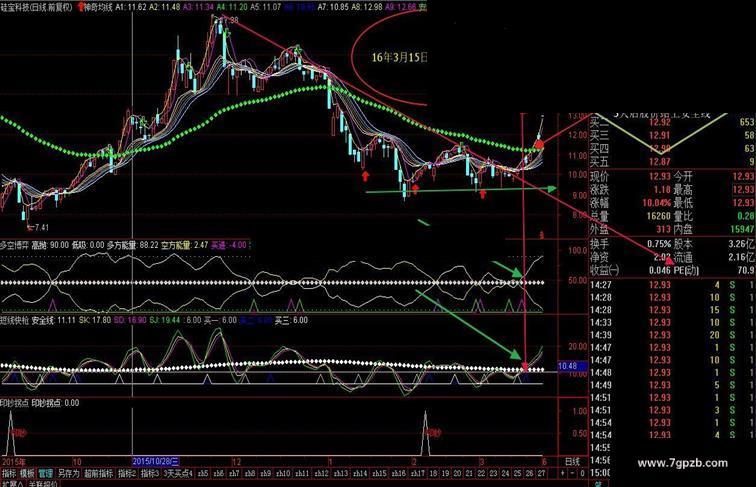
Task: Select the zb8 indicator tab
Action: pos(250,473)
